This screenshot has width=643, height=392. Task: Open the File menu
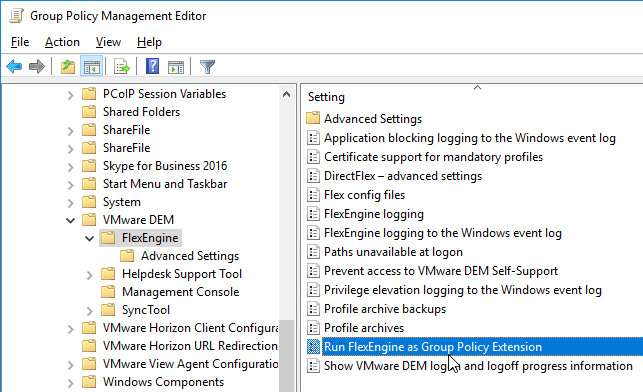(x=20, y=42)
